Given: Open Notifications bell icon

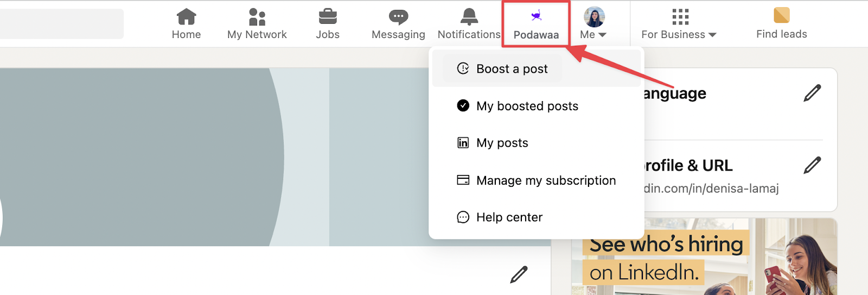Looking at the screenshot, I should (469, 16).
